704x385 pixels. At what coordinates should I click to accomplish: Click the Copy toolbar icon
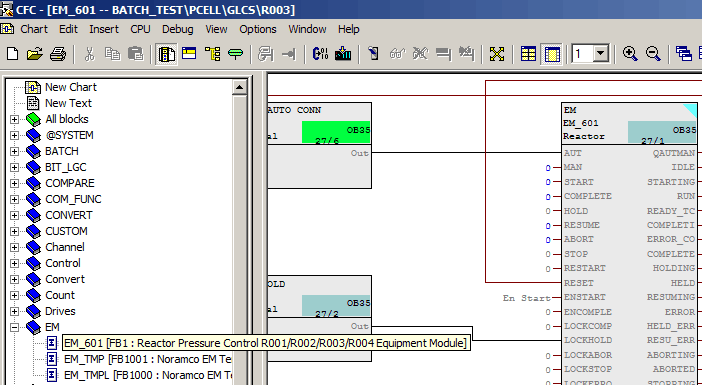[x=112, y=54]
